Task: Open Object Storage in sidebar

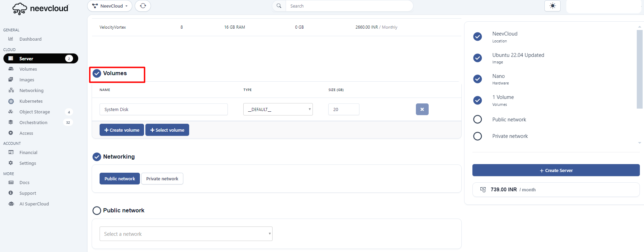Action: click(34, 112)
